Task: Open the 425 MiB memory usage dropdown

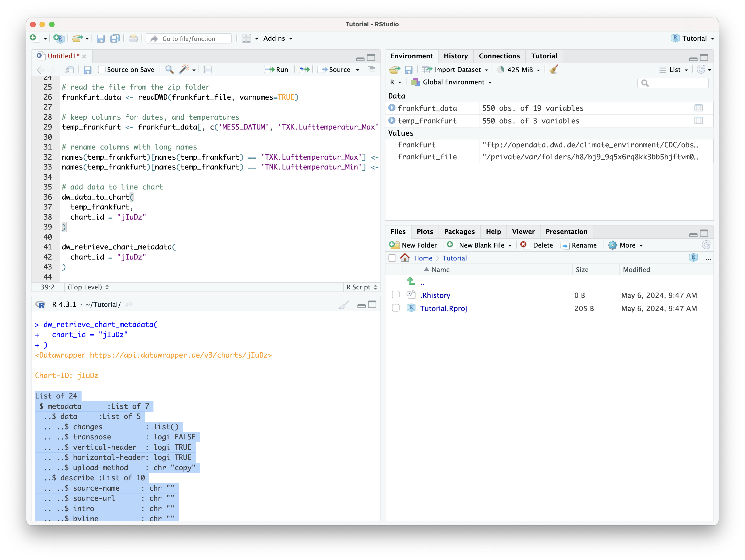Action: point(519,70)
